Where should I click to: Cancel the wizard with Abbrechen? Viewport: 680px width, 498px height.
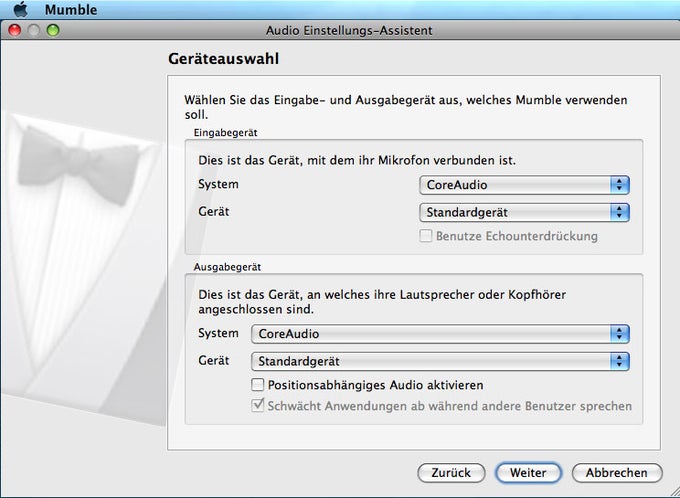pyautogui.click(x=617, y=472)
